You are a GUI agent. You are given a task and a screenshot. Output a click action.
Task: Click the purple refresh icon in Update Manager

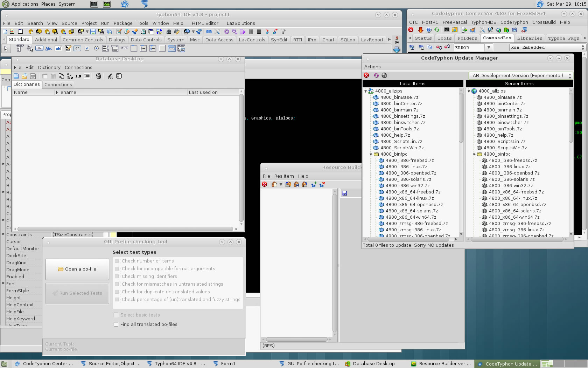pyautogui.click(x=376, y=75)
